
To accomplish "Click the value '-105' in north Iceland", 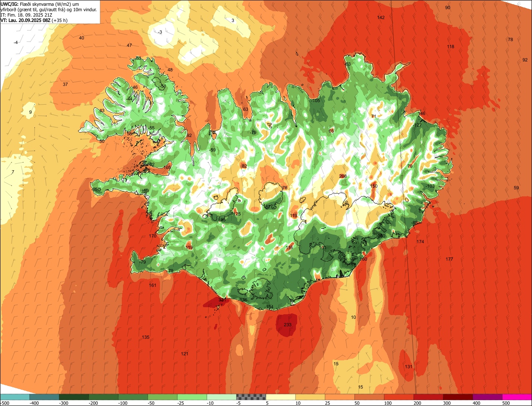I will point(315,100).
